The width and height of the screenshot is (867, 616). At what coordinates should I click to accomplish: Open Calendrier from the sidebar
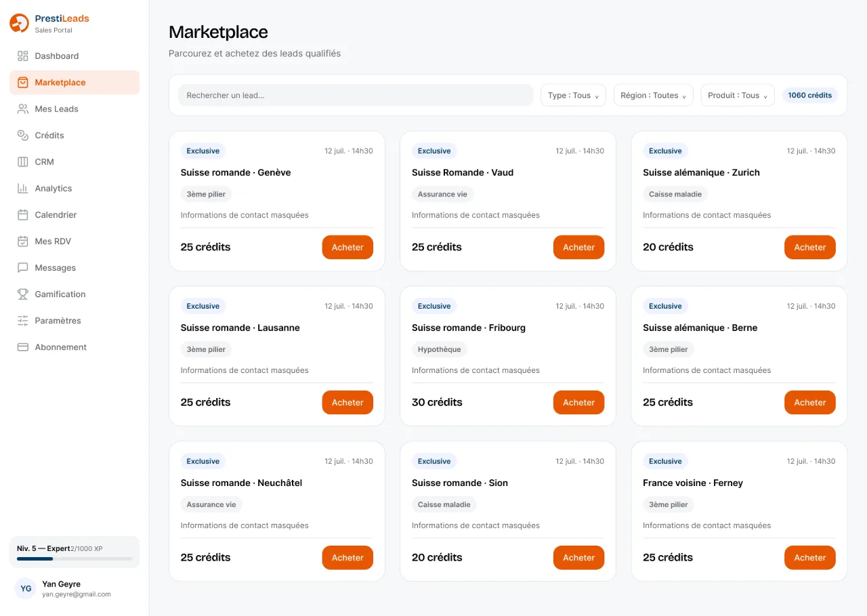75,215
